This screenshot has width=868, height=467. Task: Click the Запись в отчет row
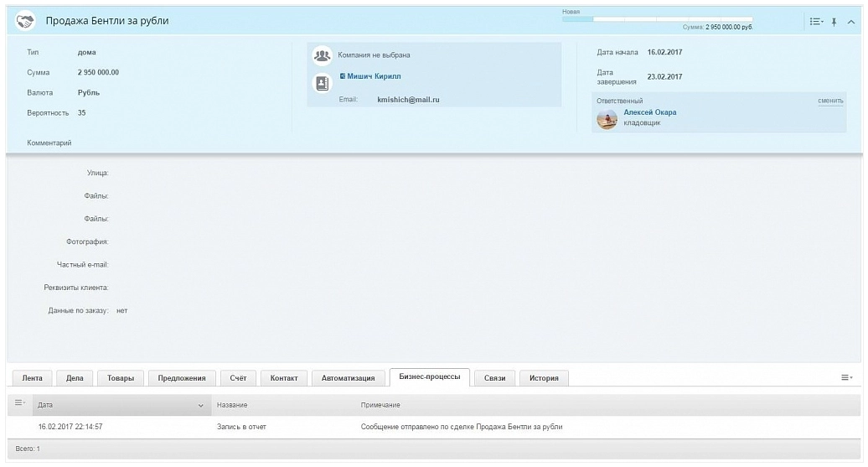pos(241,427)
